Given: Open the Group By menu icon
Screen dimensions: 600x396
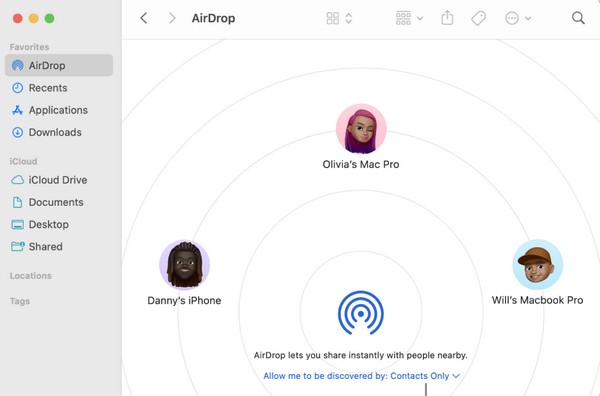Looking at the screenshot, I should click(403, 18).
